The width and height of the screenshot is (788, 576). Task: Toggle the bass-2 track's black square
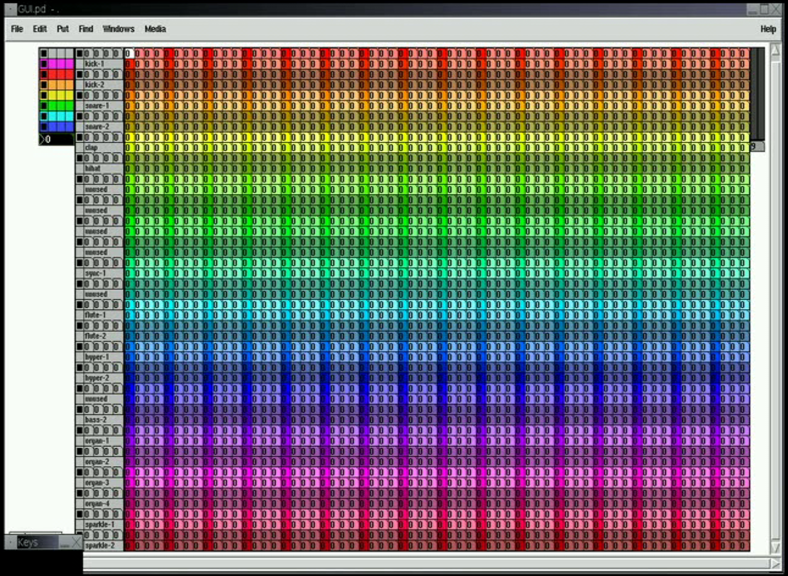click(79, 410)
